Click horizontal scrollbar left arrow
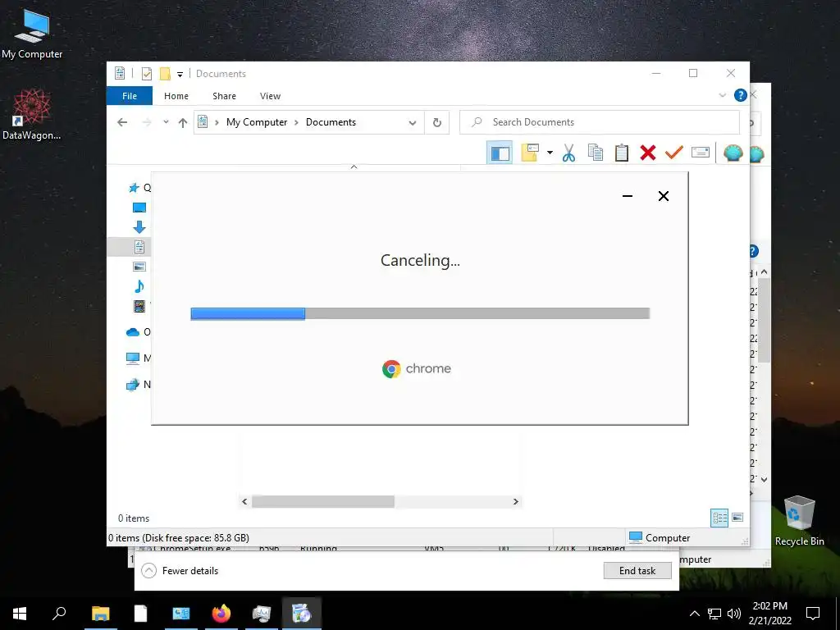840x630 pixels. pyautogui.click(x=244, y=501)
